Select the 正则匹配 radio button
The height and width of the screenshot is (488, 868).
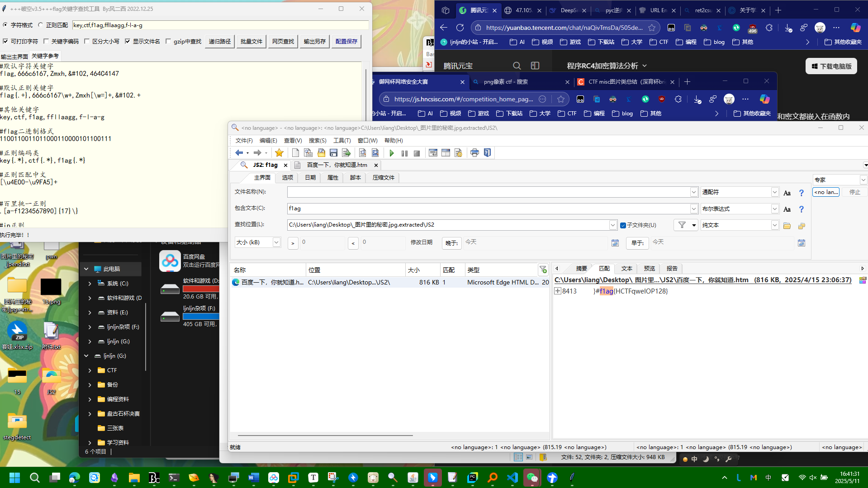pos(41,25)
